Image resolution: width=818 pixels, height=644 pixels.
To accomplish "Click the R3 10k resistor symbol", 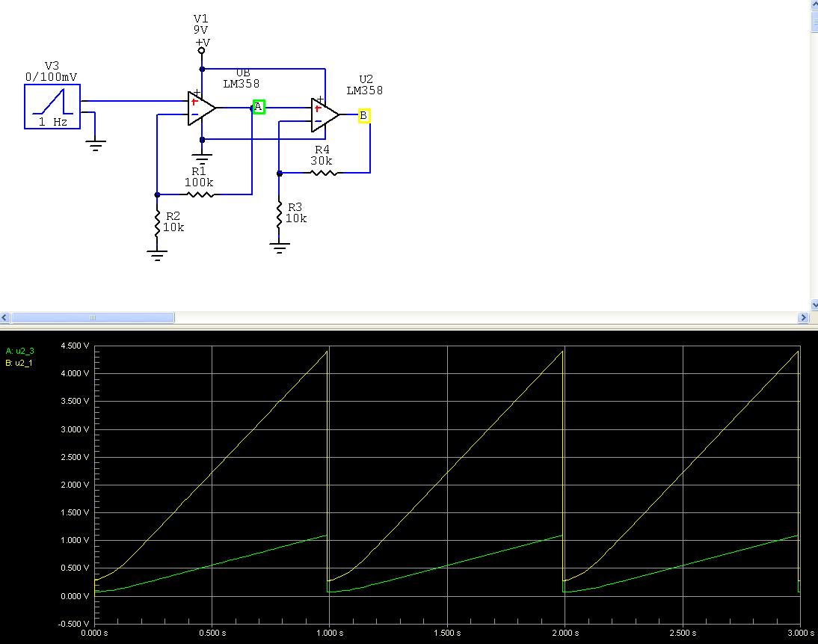I will (x=279, y=213).
